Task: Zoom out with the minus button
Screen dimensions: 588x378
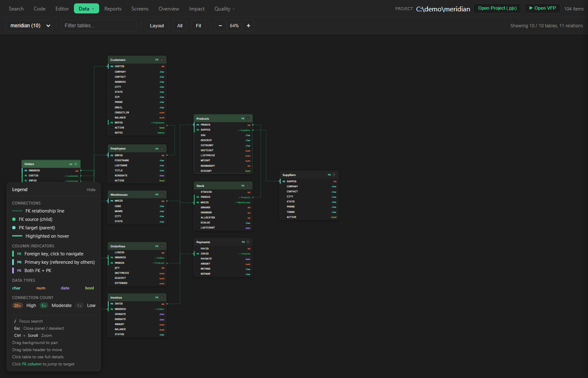Action: (220, 26)
